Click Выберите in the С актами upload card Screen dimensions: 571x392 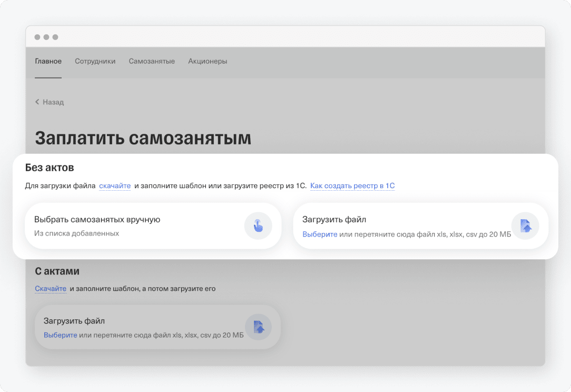60,335
